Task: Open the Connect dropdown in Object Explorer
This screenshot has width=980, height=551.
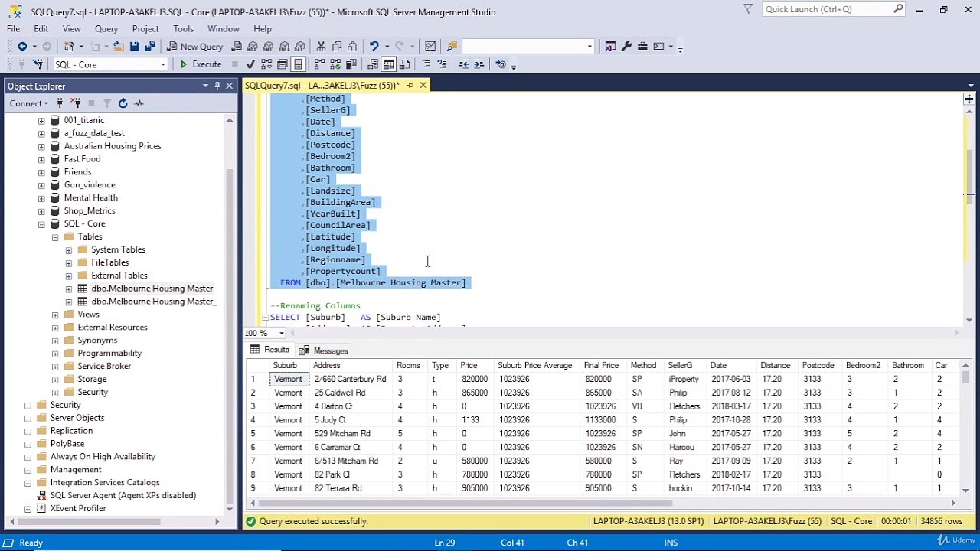Action: tap(29, 103)
